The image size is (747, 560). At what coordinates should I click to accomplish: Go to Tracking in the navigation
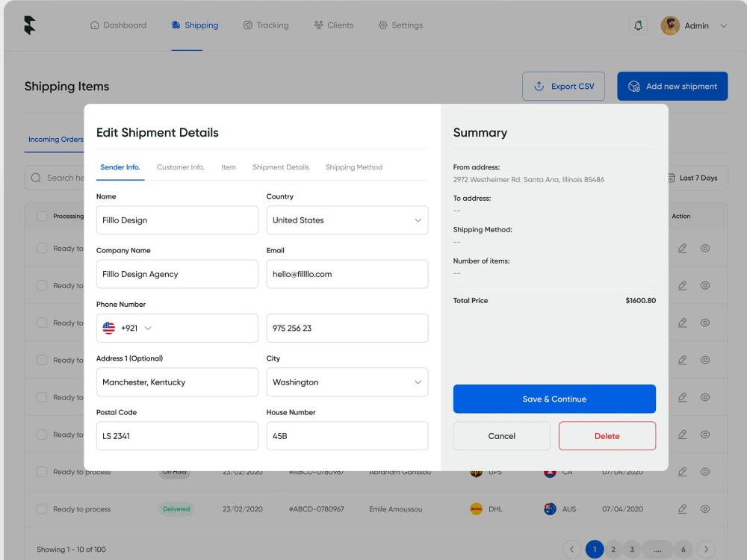pos(266,25)
